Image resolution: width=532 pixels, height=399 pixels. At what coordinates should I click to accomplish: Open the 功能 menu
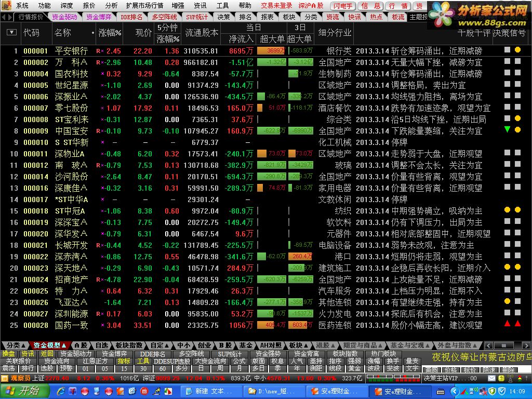[44, 5]
